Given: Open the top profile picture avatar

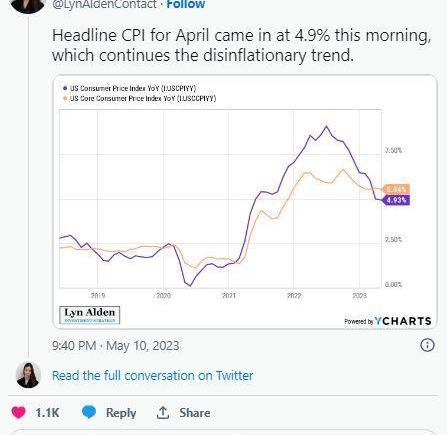Looking at the screenshot, I should pyautogui.click(x=28, y=6).
